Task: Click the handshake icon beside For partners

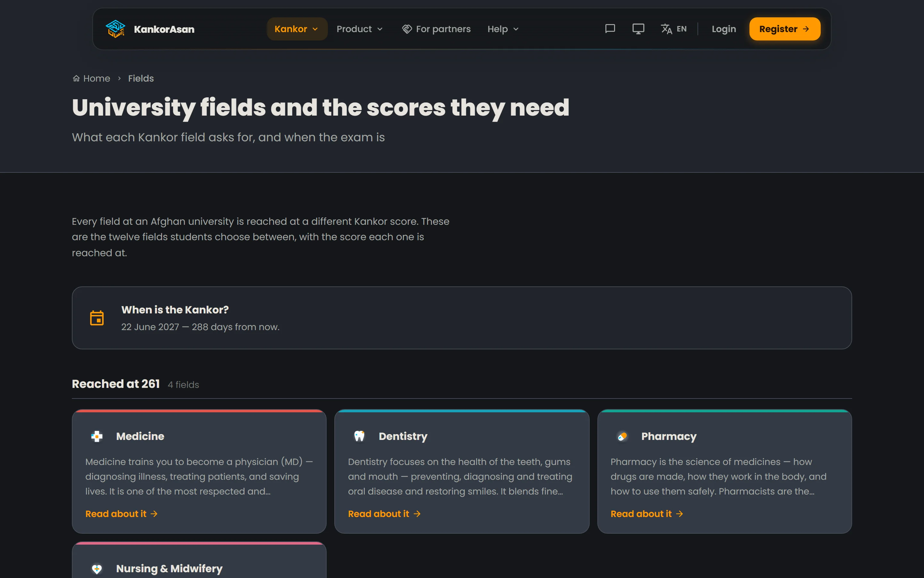Action: tap(407, 29)
